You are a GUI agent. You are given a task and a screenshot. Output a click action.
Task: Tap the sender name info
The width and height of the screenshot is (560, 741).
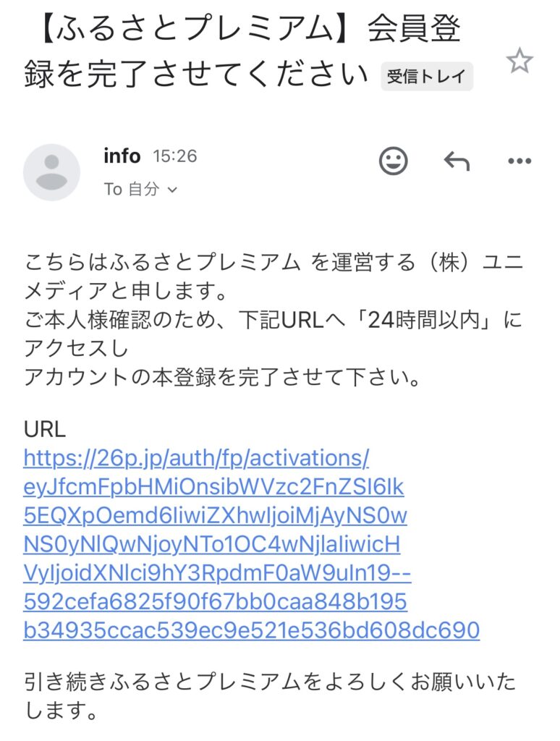(122, 156)
